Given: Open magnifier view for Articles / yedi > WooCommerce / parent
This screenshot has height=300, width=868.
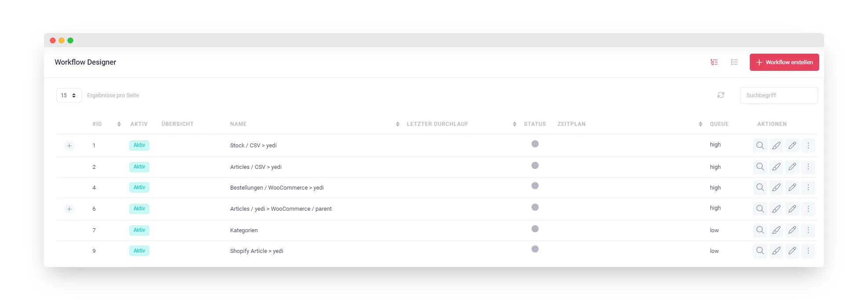Looking at the screenshot, I should [x=760, y=209].
